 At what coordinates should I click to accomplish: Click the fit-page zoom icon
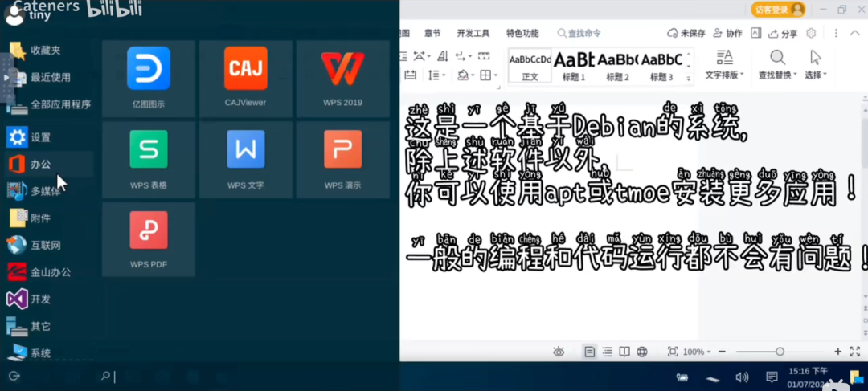click(x=673, y=352)
